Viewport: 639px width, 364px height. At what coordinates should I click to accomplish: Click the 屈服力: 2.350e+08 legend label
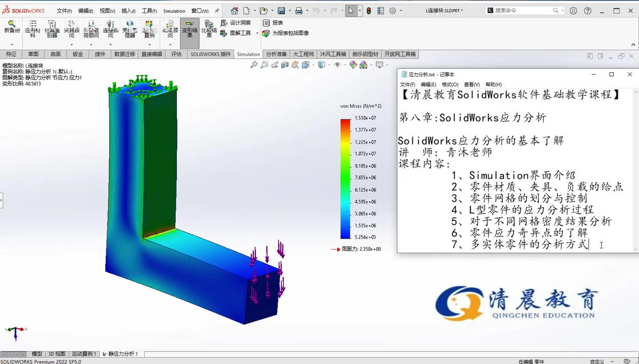pyautogui.click(x=361, y=249)
